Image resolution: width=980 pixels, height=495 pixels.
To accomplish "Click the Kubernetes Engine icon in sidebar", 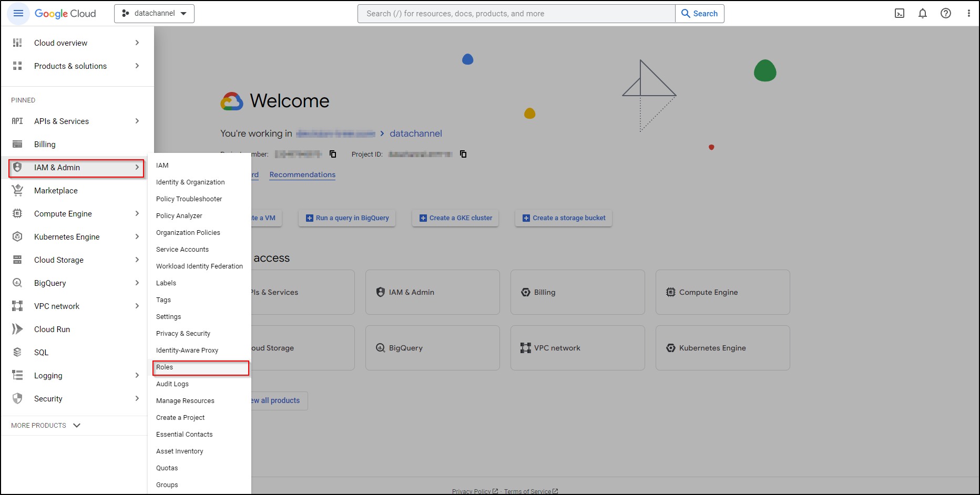I will 17,236.
